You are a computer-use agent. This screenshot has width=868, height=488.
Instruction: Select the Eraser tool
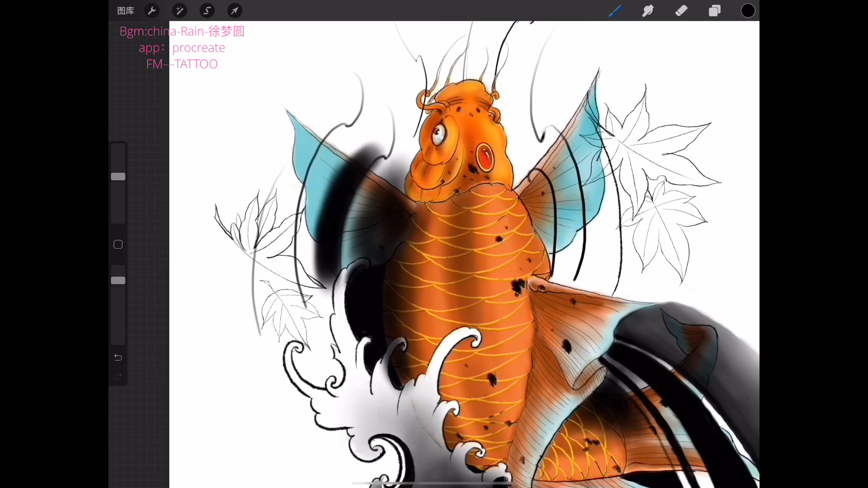(681, 11)
